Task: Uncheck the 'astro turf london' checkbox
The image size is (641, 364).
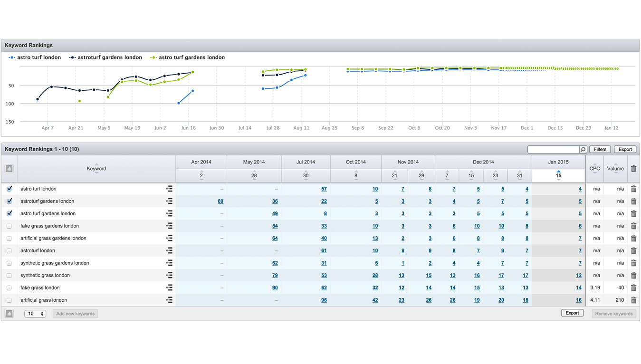Action: (x=9, y=189)
